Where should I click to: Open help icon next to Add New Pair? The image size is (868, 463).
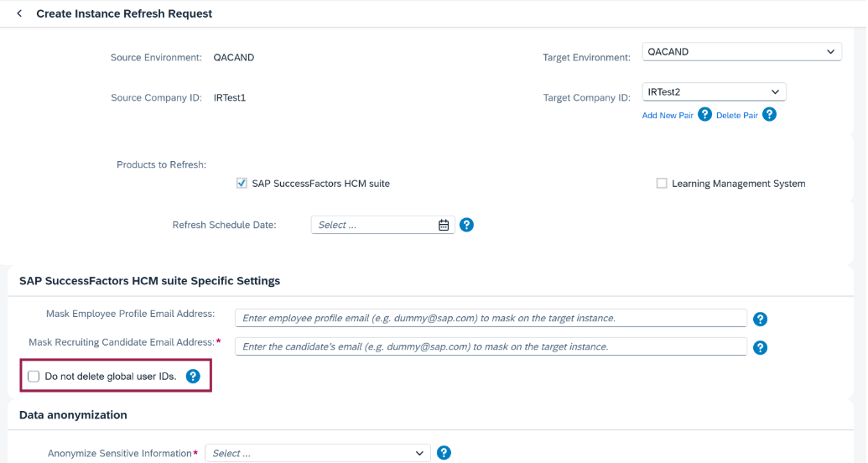(704, 115)
